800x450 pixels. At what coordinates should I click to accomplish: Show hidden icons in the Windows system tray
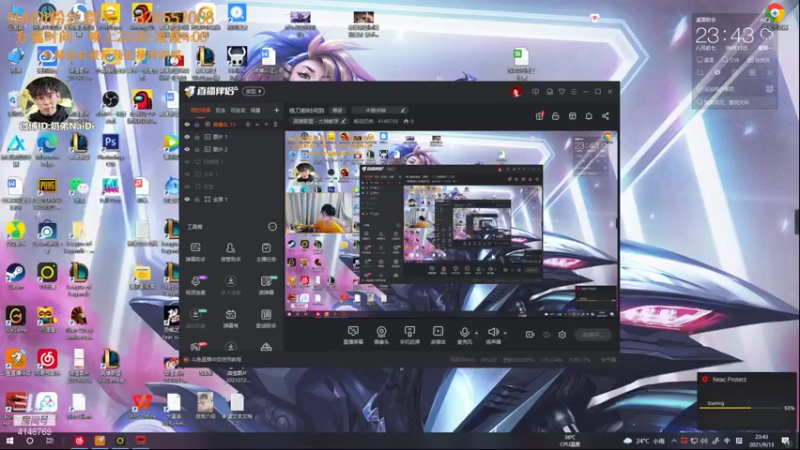(x=674, y=441)
